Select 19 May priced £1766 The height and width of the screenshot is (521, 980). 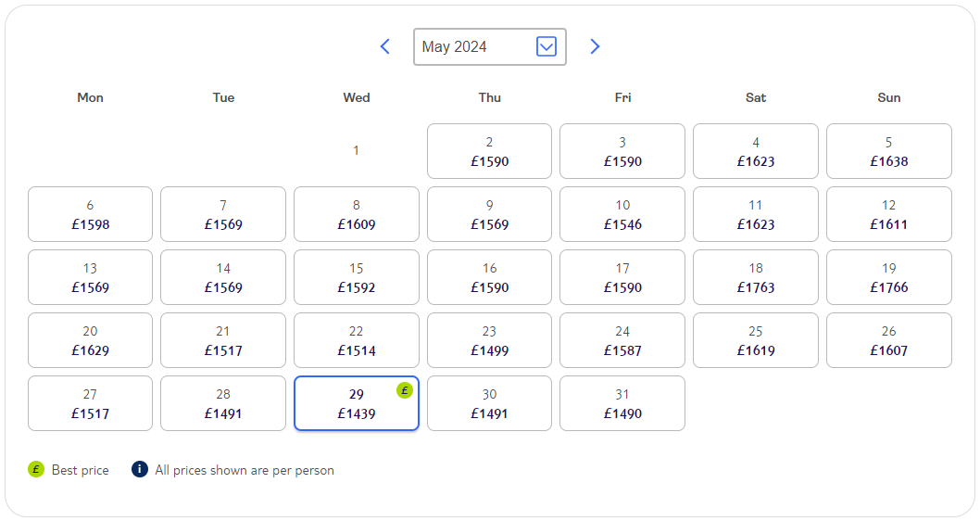point(888,278)
